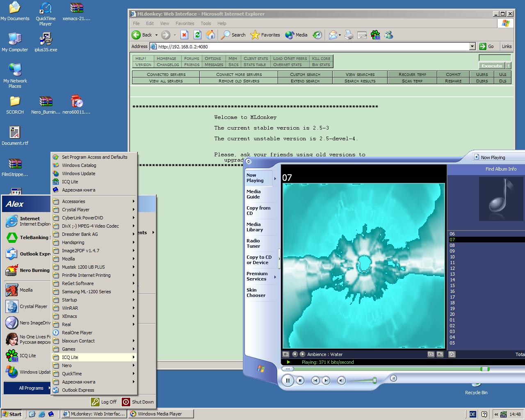Click Log Off in Start menu
The height and width of the screenshot is (420, 525).
(x=104, y=402)
